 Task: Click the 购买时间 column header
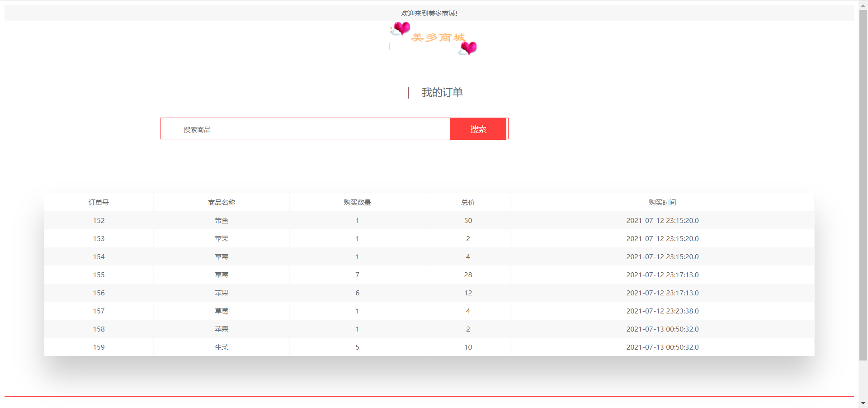coord(662,202)
